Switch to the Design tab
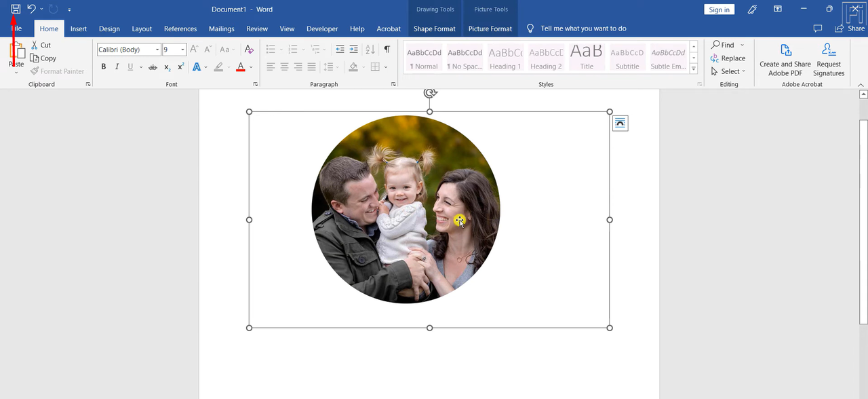This screenshot has height=399, width=868. click(x=109, y=28)
